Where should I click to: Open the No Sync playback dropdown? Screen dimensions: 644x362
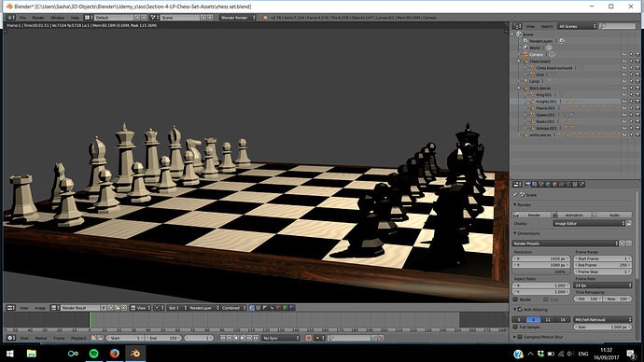pos(281,338)
